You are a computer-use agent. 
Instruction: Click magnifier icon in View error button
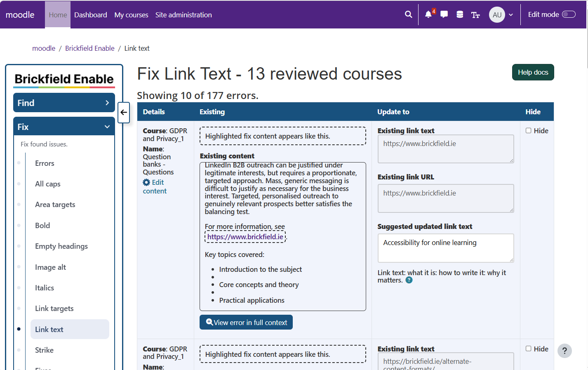click(x=209, y=322)
